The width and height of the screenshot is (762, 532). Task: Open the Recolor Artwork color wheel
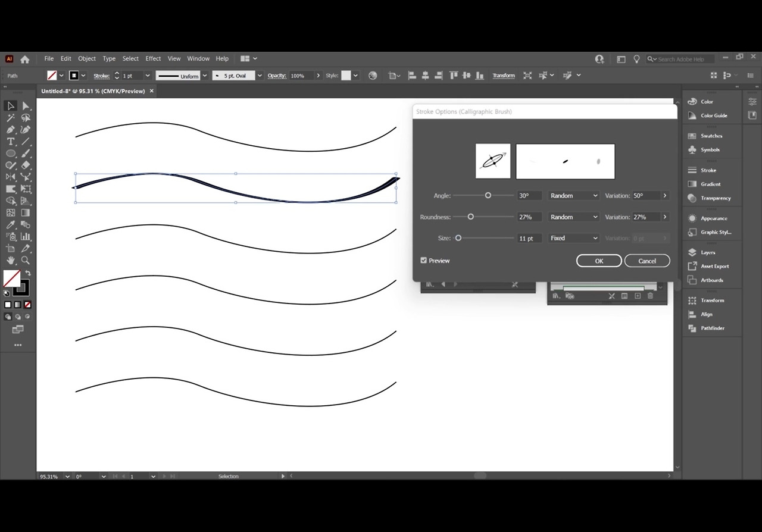click(373, 76)
